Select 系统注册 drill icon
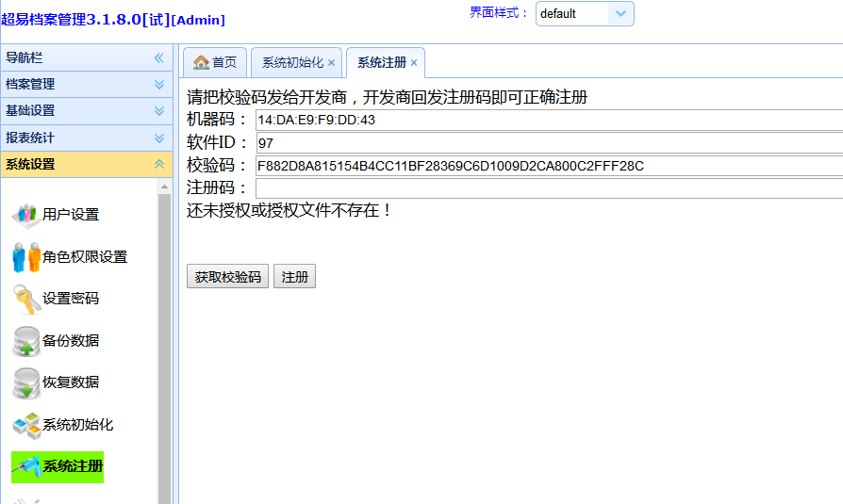 [x=25, y=467]
